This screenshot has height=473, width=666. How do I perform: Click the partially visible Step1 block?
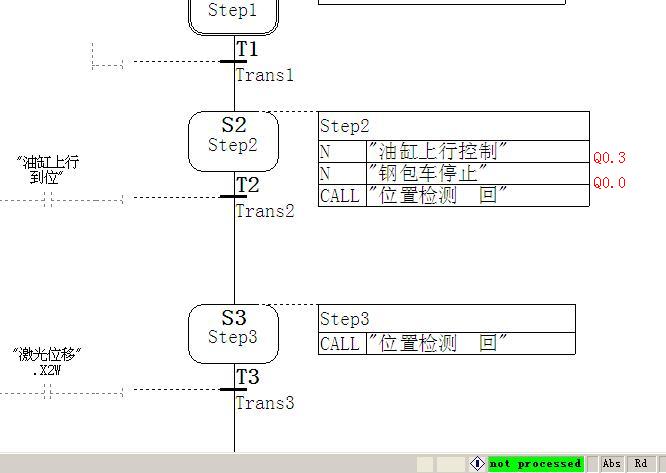[233, 14]
